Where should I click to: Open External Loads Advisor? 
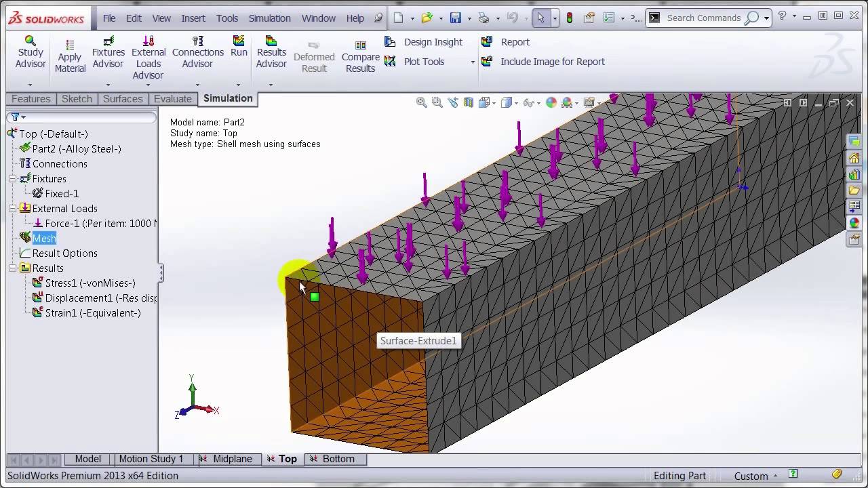148,58
